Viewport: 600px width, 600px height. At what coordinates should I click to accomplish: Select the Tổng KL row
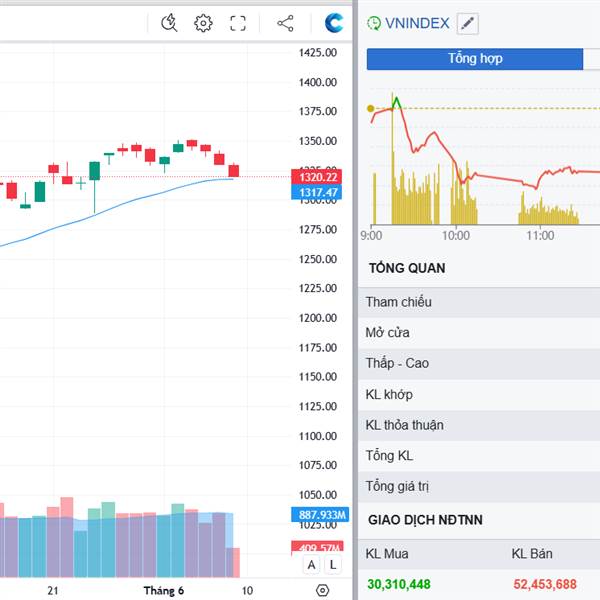pos(479,456)
